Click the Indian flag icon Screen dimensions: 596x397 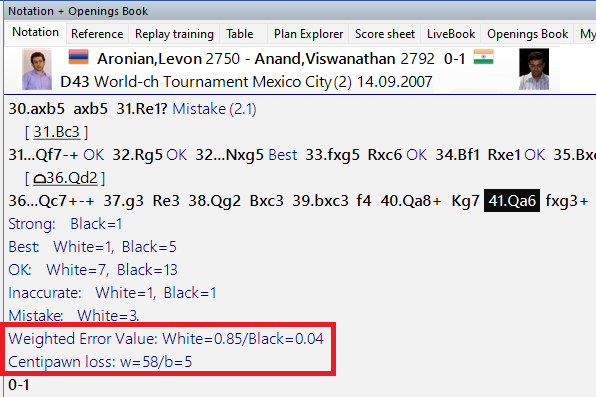click(483, 57)
